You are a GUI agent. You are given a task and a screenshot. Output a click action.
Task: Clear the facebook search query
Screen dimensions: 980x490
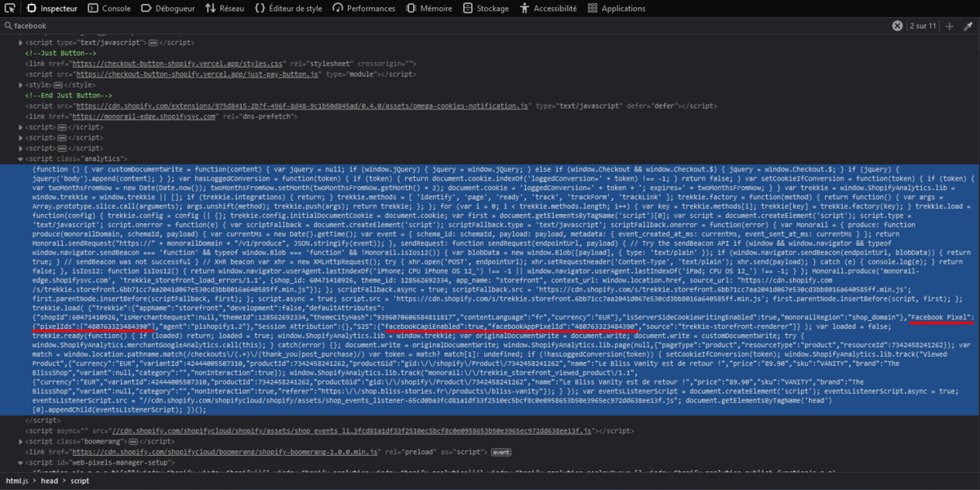point(897,26)
